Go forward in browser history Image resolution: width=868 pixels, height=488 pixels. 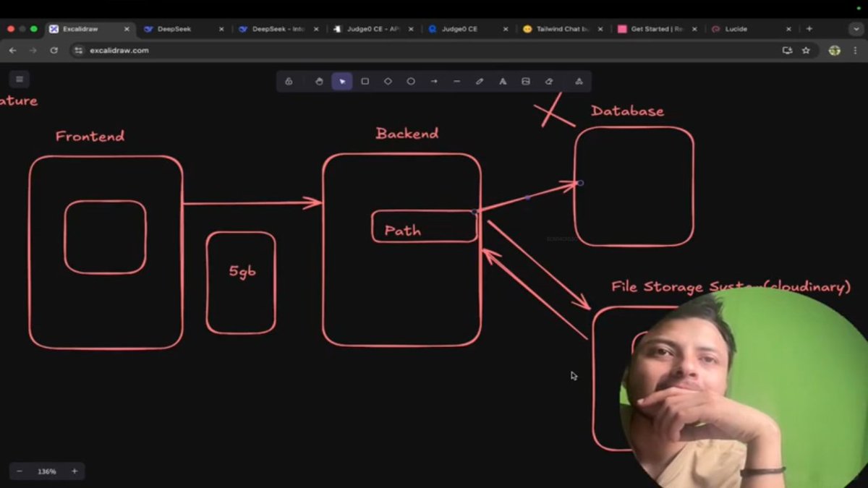pos(33,51)
